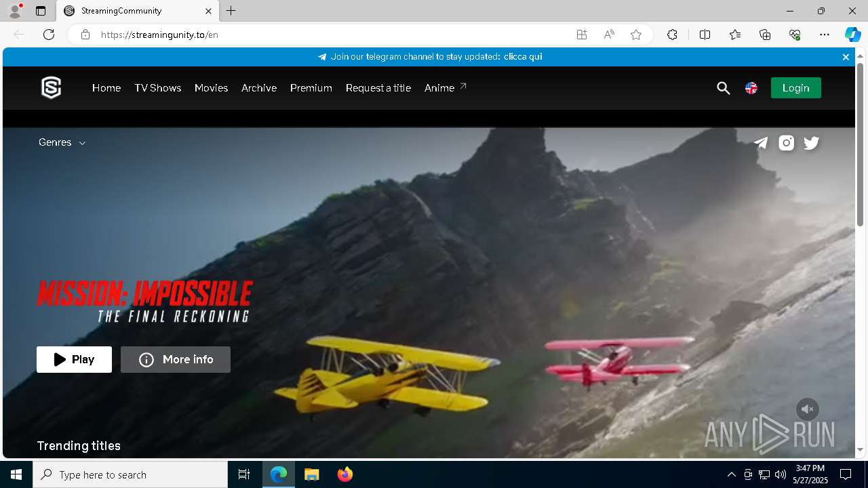Open the Movies section
The height and width of the screenshot is (488, 868).
(x=211, y=88)
